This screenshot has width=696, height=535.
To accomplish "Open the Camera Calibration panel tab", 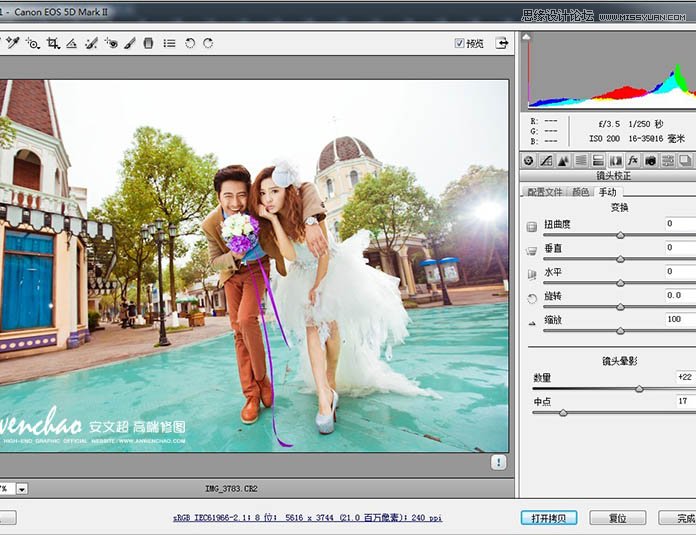I will (650, 161).
